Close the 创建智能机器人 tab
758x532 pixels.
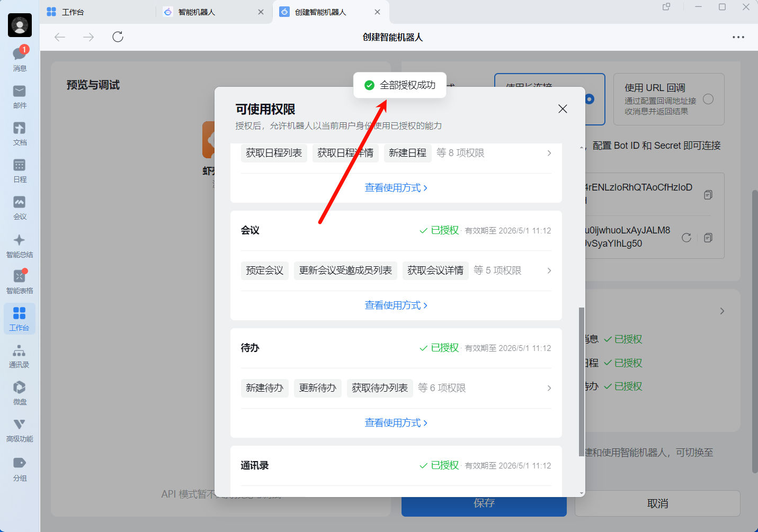pyautogui.click(x=377, y=12)
